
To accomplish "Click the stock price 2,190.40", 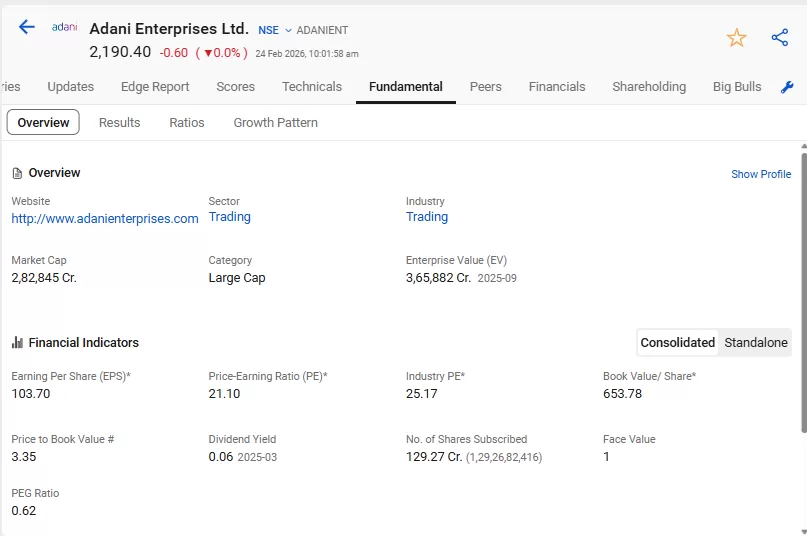I will click(x=120, y=52).
